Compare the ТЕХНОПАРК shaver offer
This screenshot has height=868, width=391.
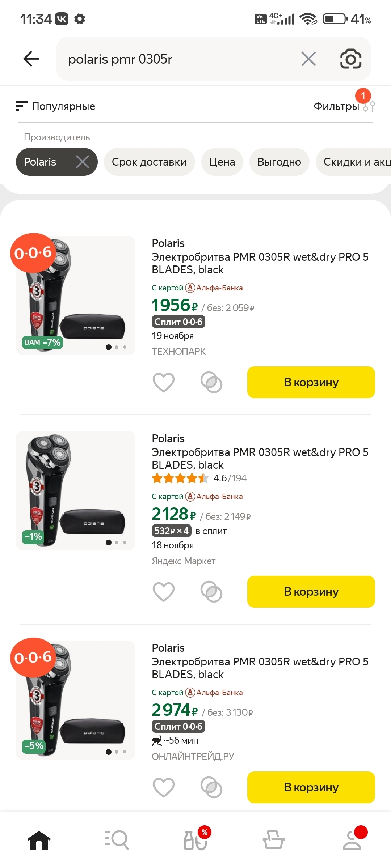pos(211,382)
